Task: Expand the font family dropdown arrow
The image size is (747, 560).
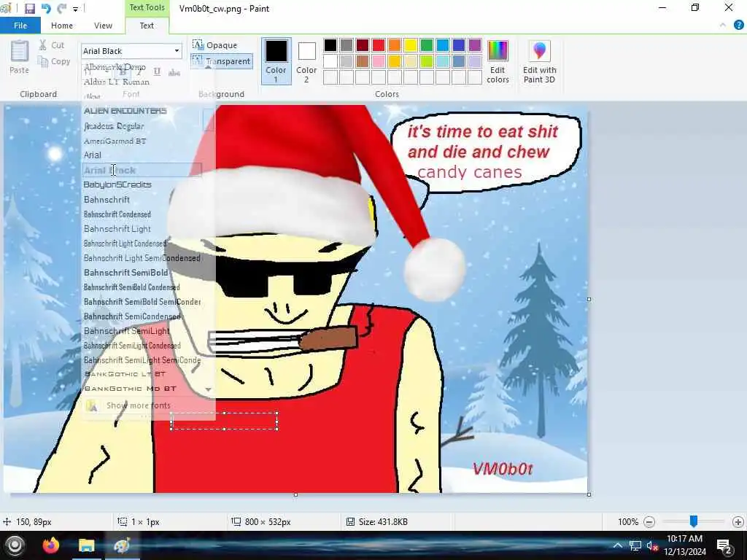Action: (177, 51)
